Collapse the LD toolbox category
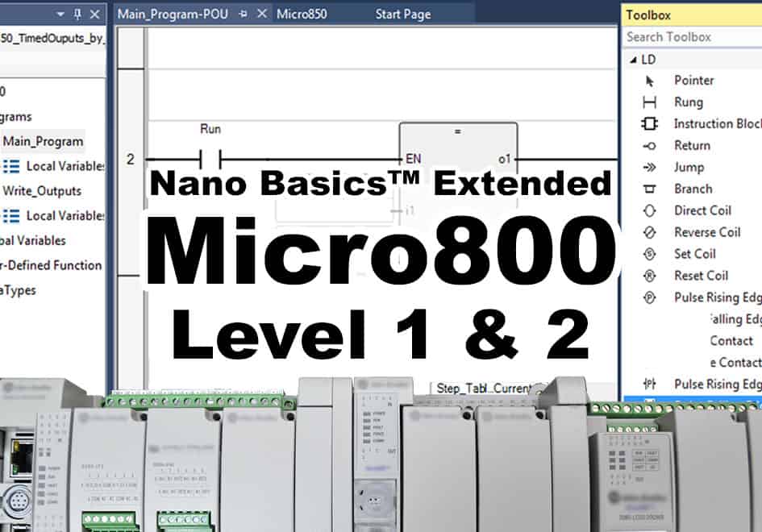 (631, 60)
